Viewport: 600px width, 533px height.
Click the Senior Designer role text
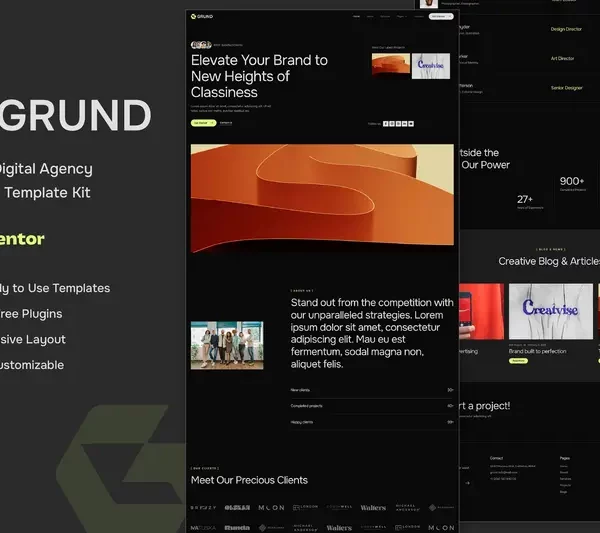pyautogui.click(x=566, y=88)
